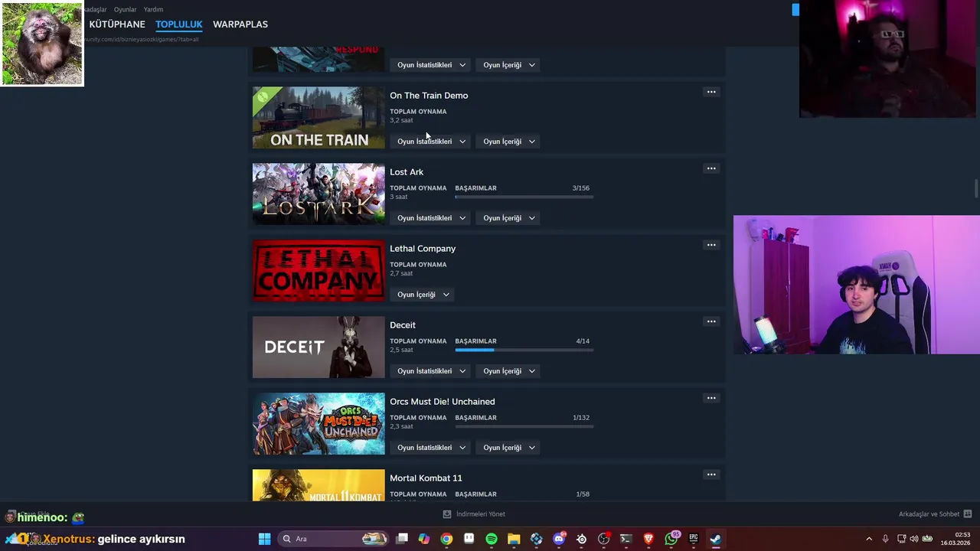980x551 pixels.
Task: Open File Explorer from the taskbar
Action: point(514,539)
